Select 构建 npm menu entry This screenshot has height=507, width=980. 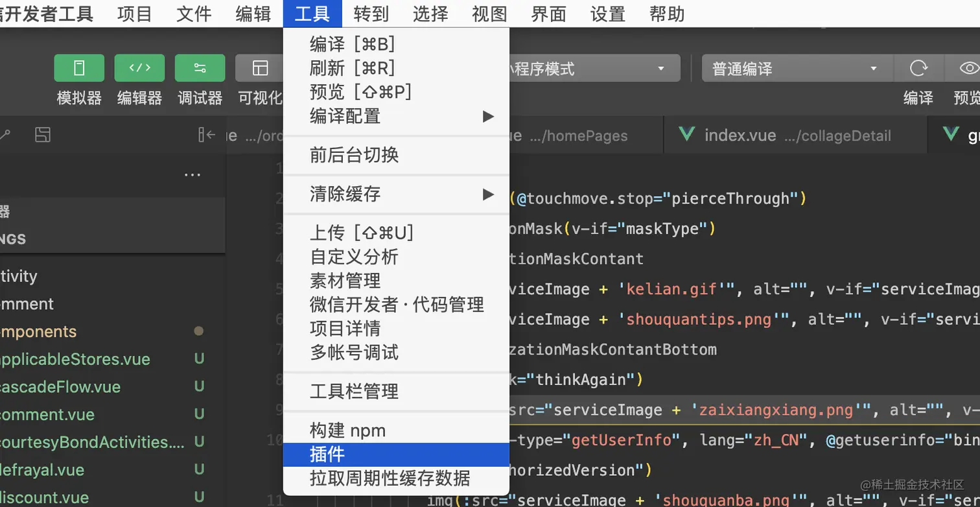tap(396, 430)
